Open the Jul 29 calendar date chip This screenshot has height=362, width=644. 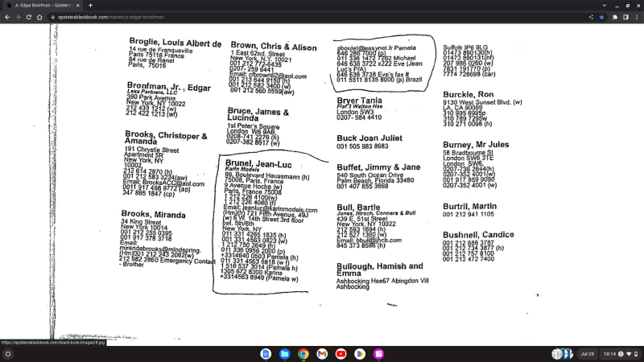(x=587, y=354)
